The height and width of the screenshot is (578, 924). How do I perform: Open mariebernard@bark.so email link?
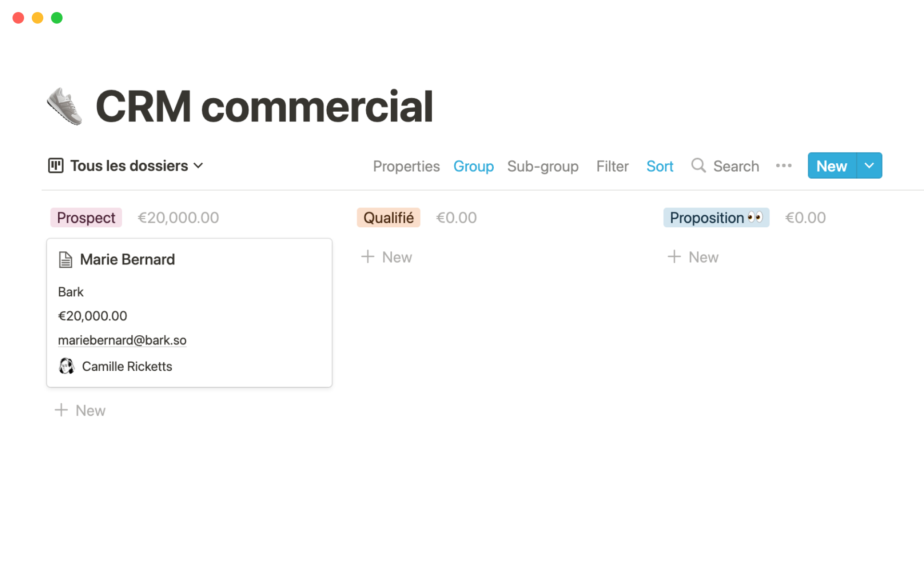(122, 340)
